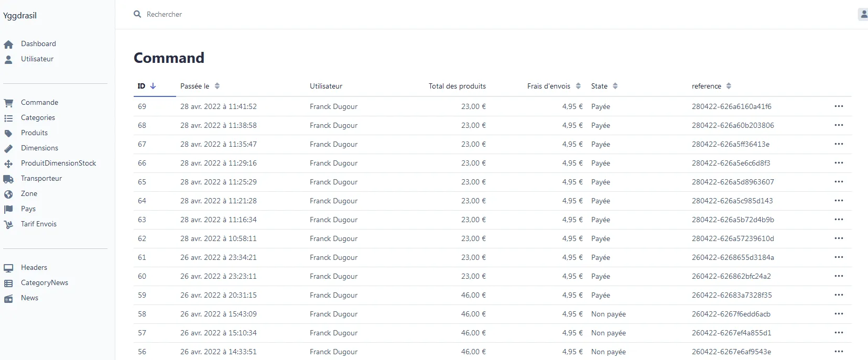Go to ProduitDimensionStock page
The width and height of the screenshot is (868, 360).
point(58,163)
